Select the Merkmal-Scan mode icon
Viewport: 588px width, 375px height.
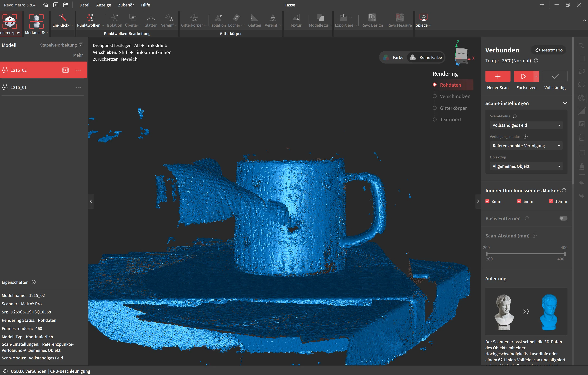point(36,21)
